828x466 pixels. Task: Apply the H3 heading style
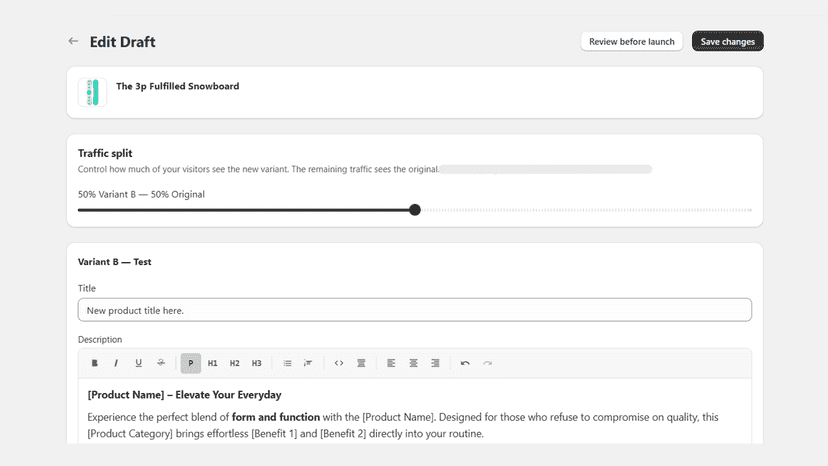257,363
